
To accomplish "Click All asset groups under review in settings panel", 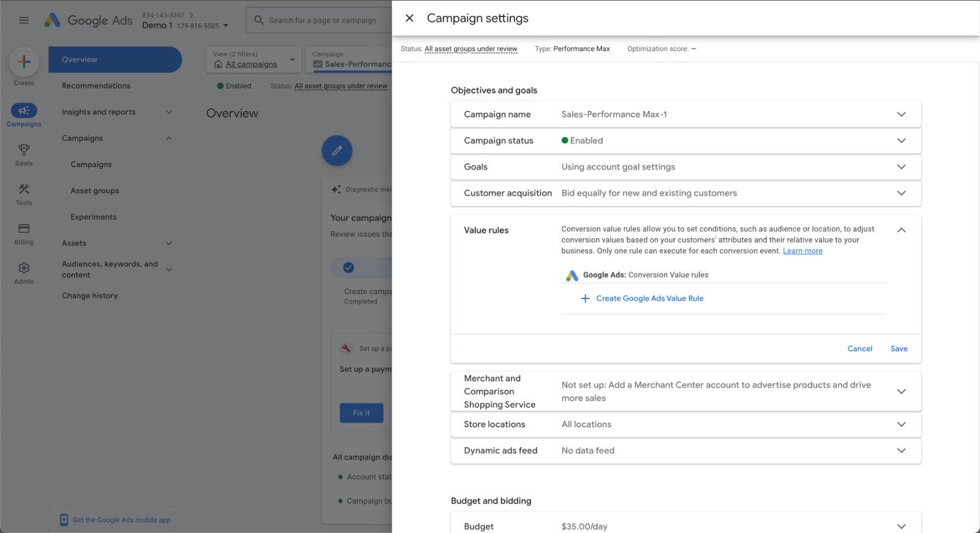I will (470, 49).
